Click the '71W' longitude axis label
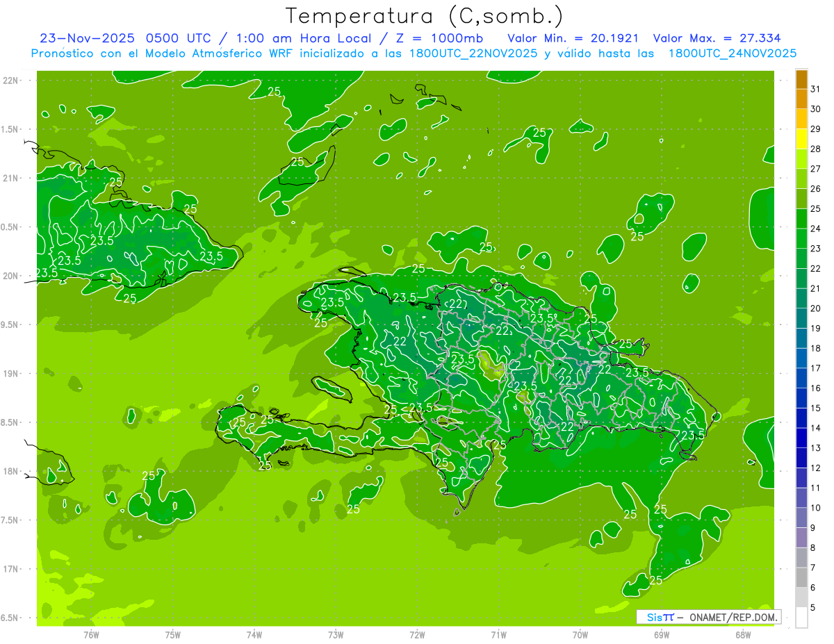 pos(498,635)
